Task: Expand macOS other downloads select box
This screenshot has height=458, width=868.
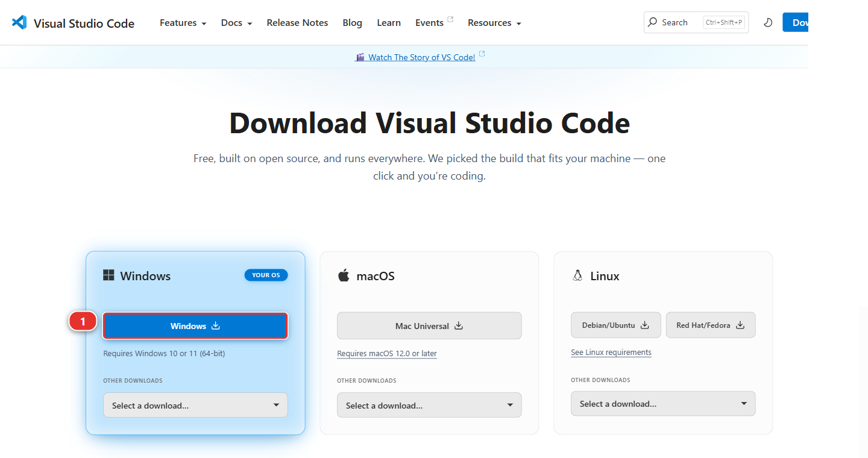Action: pos(429,405)
